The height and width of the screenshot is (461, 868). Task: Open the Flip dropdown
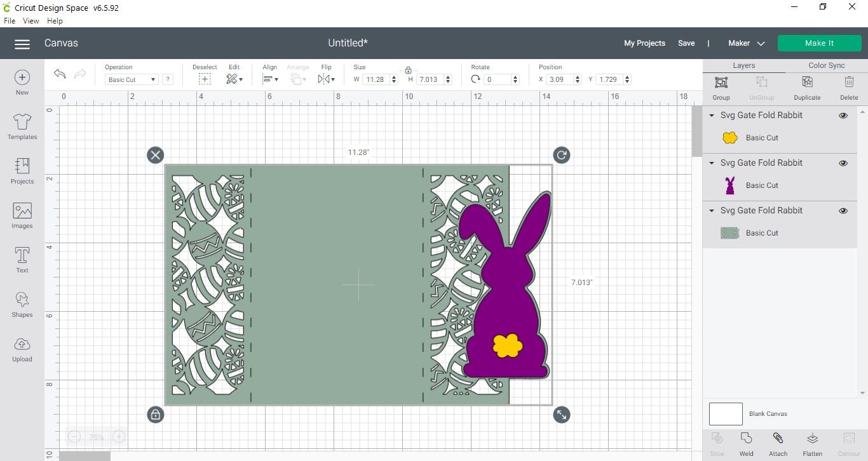click(x=325, y=79)
